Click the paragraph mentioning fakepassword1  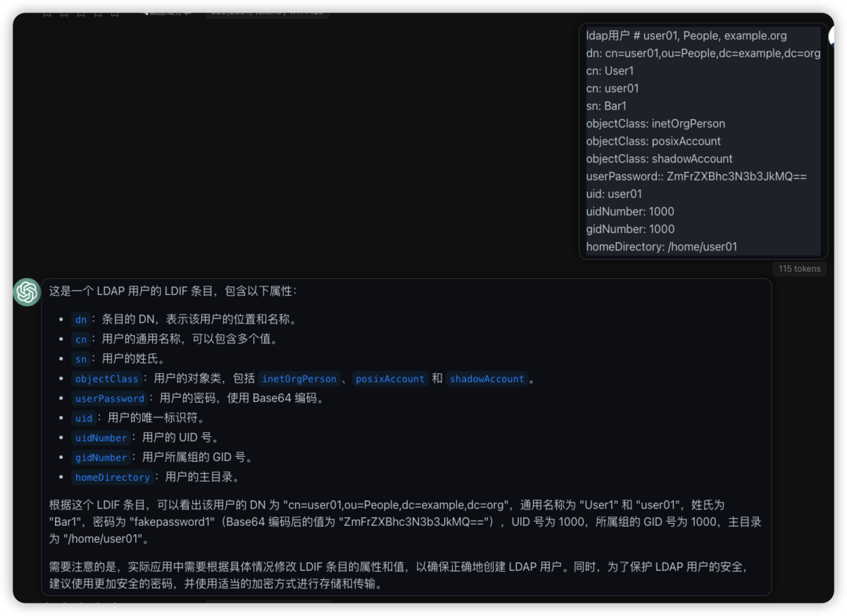[x=405, y=522]
